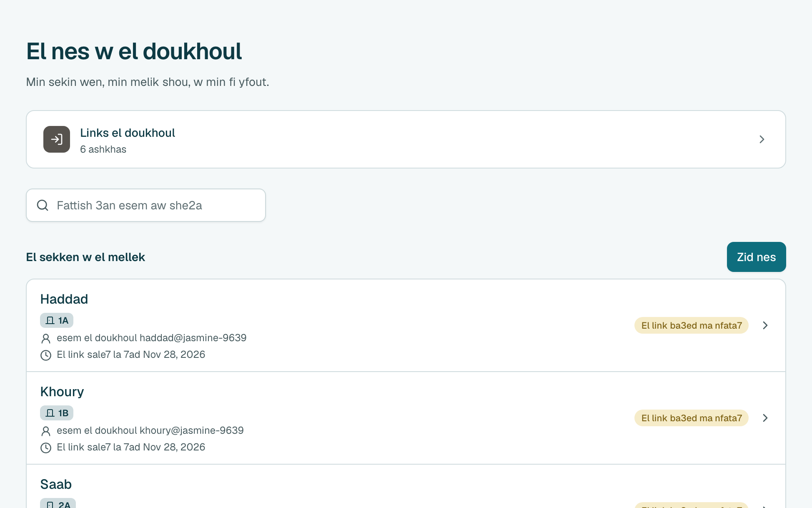Click the El sekken w el mellek heading
Viewport: 812px width, 508px height.
click(x=85, y=257)
